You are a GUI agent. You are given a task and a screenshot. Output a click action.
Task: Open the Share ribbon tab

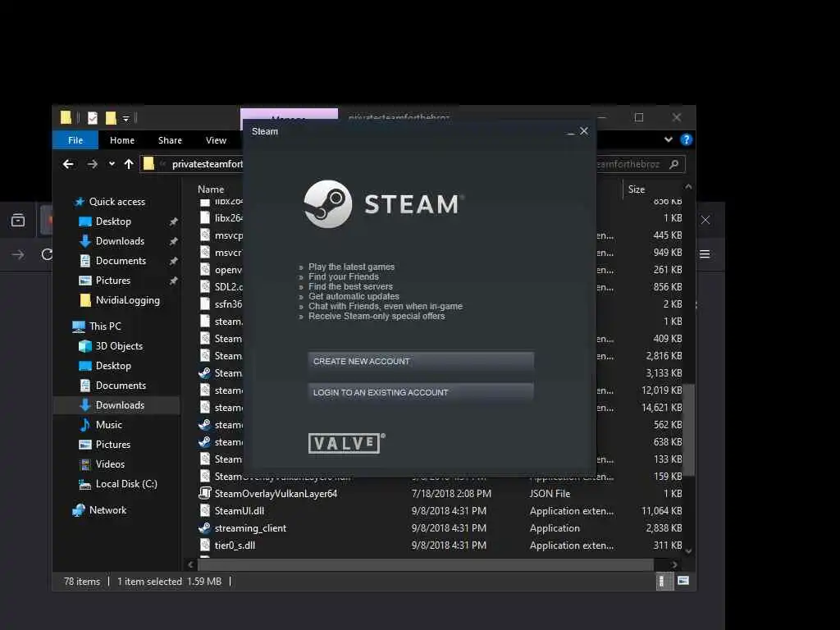tap(170, 139)
